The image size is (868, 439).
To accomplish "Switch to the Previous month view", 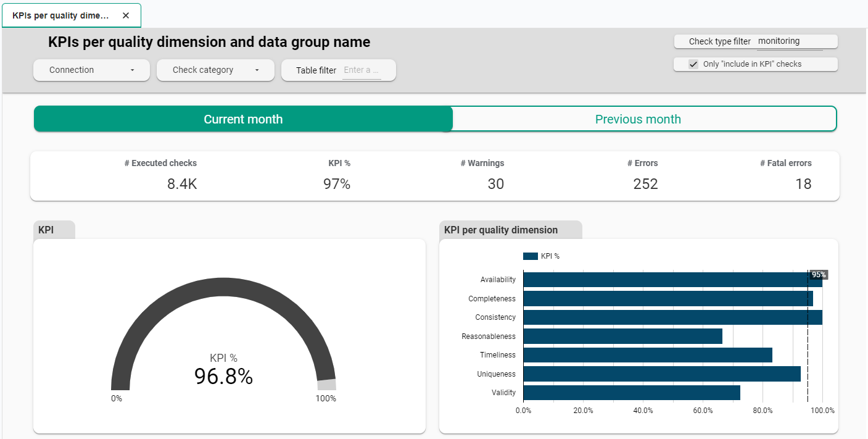I will [x=638, y=119].
